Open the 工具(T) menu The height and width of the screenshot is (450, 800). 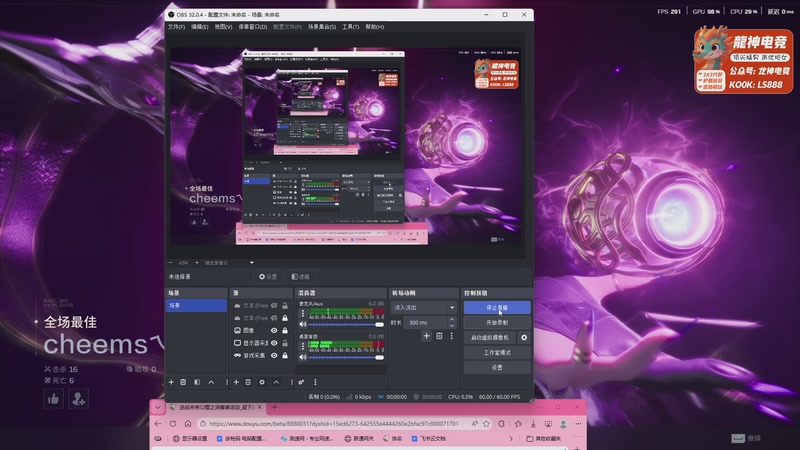tap(351, 27)
